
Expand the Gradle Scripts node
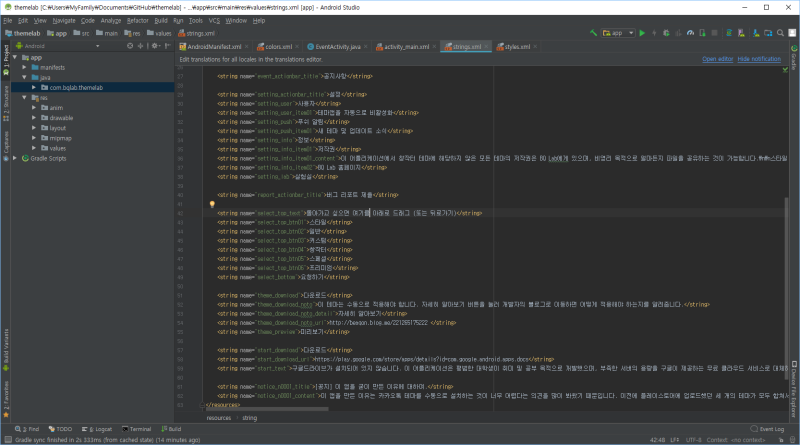click(15, 158)
